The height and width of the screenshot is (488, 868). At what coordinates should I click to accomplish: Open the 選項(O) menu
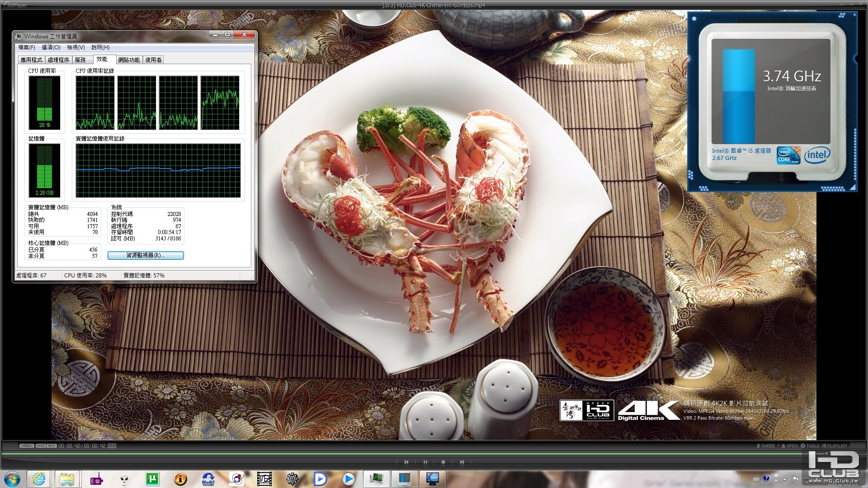(51, 47)
